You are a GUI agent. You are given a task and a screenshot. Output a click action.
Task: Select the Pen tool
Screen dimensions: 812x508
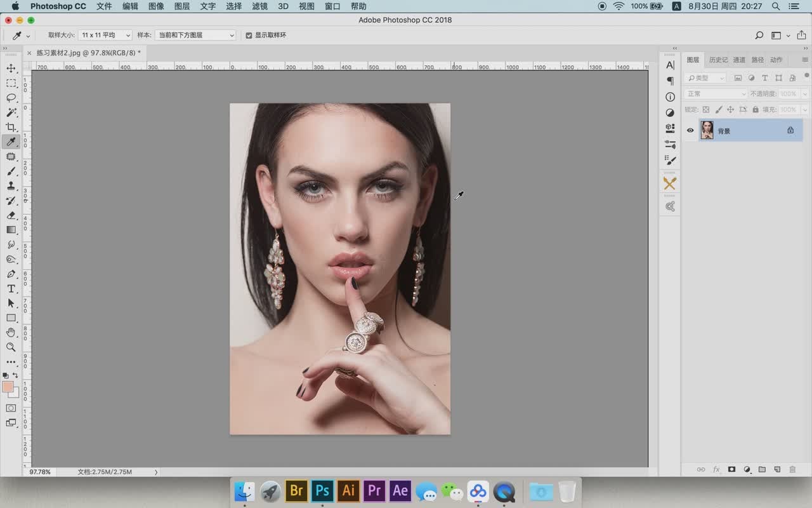tap(11, 274)
